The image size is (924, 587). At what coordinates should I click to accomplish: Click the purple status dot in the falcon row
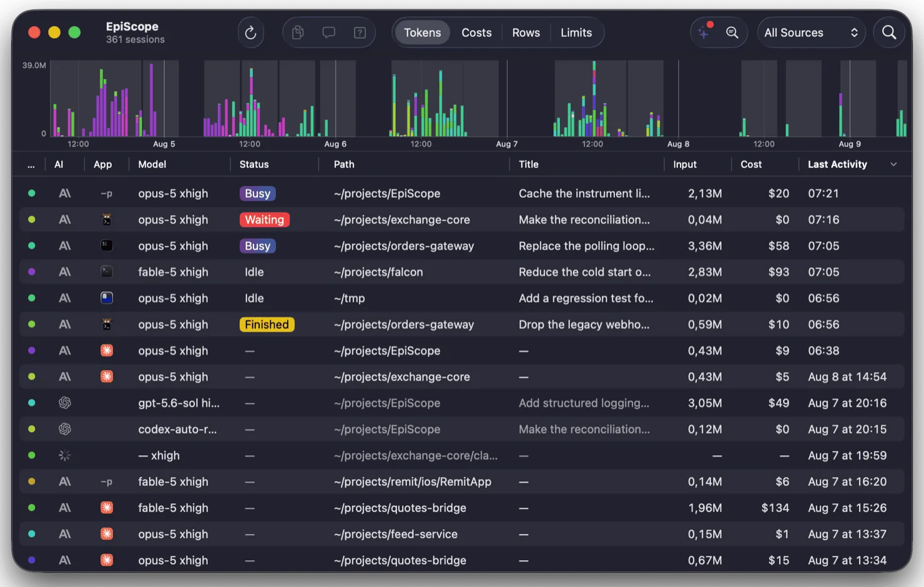pyautogui.click(x=32, y=272)
